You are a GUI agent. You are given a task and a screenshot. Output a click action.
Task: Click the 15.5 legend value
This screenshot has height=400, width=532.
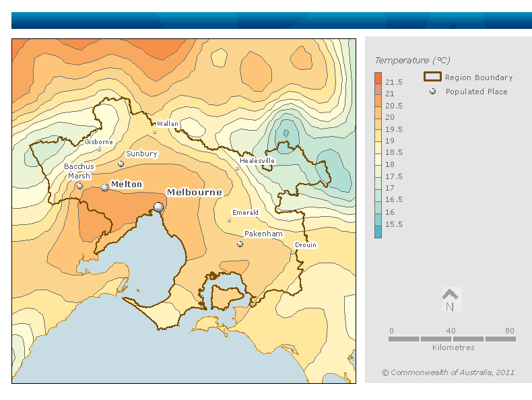tap(394, 224)
